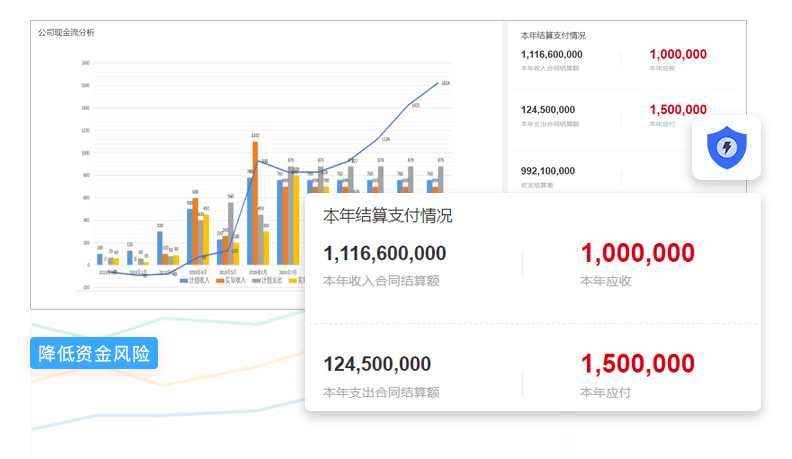This screenshot has width=792, height=459.
Task: Click the 降低资金风险 blue tag
Action: (x=94, y=353)
